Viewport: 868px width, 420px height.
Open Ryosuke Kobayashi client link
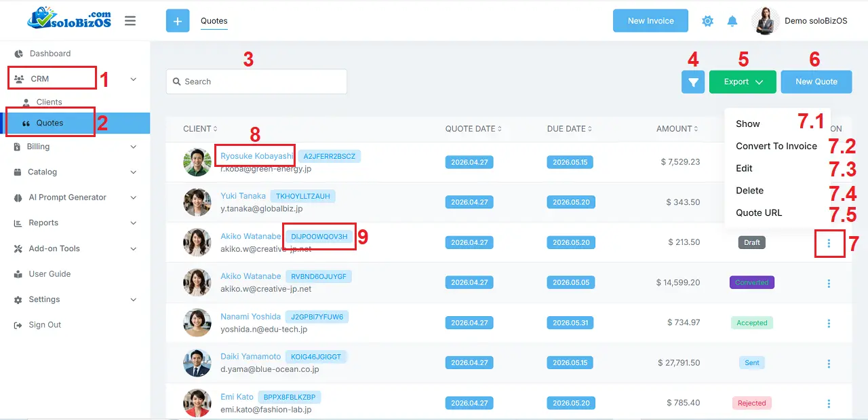pos(257,156)
